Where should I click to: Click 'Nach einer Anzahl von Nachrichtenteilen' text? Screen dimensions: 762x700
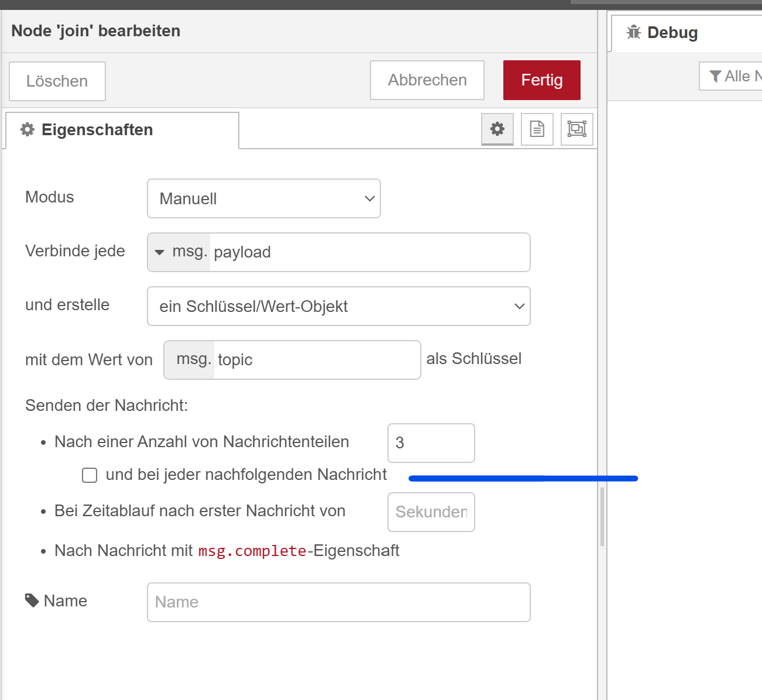coord(202,442)
